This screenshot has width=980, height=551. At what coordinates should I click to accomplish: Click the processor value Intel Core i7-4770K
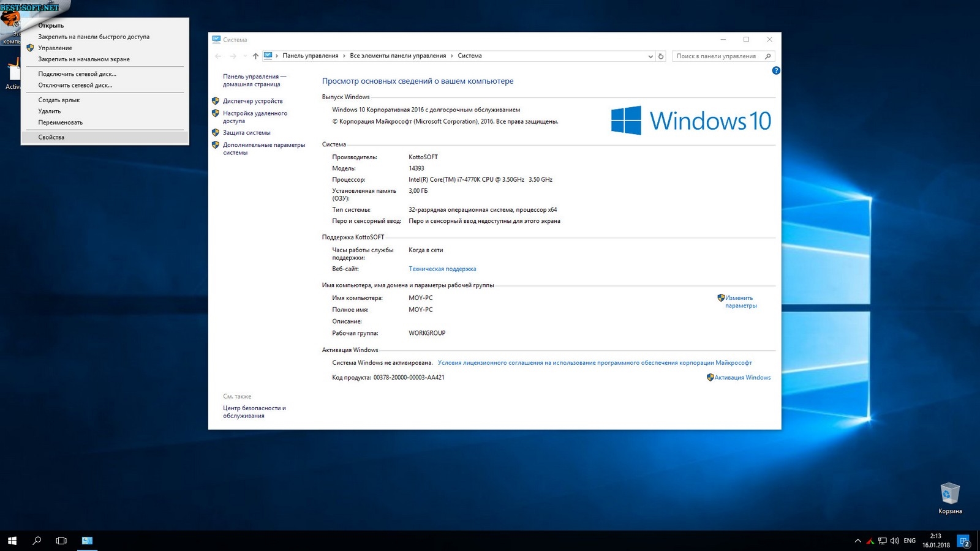coord(480,180)
